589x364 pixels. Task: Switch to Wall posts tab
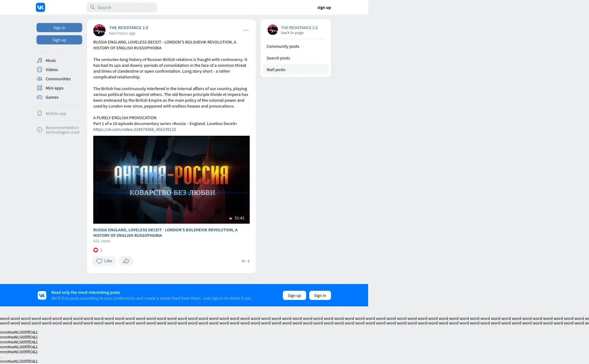(276, 70)
